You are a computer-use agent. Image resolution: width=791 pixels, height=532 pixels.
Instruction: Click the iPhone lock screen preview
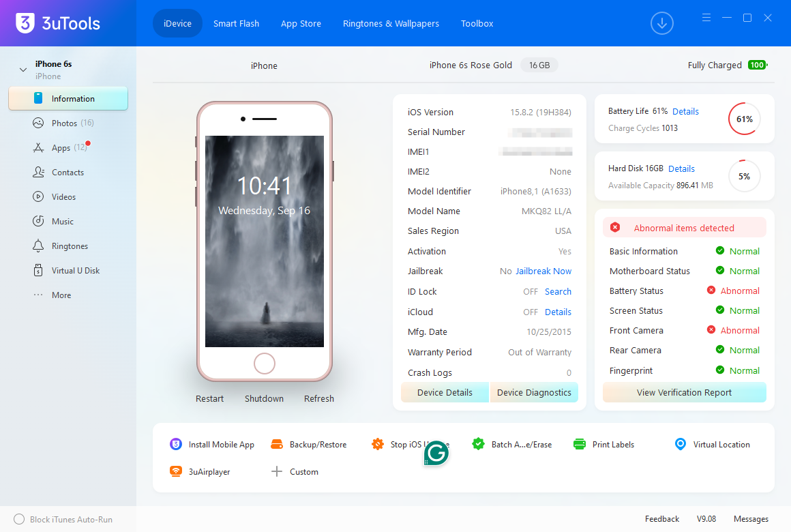pyautogui.click(x=265, y=241)
